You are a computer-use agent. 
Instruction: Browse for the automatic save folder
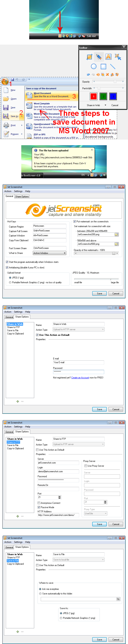tap(118, 599)
